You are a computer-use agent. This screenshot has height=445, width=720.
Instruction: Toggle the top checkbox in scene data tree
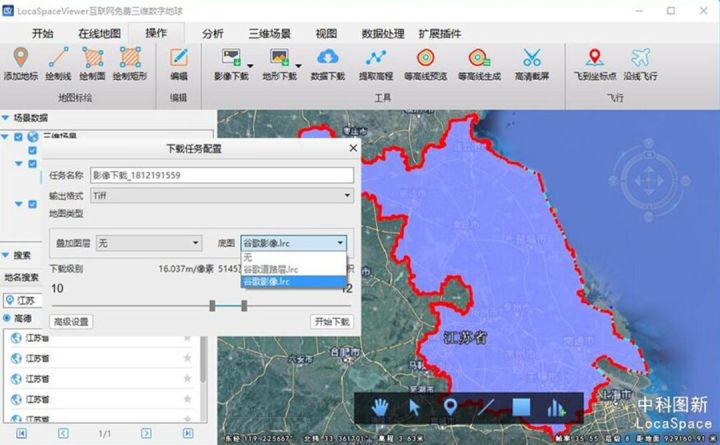coord(18,137)
